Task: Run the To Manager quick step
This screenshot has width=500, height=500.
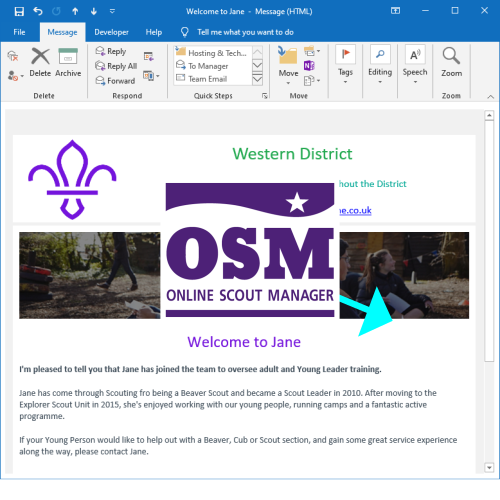Action: click(202, 66)
